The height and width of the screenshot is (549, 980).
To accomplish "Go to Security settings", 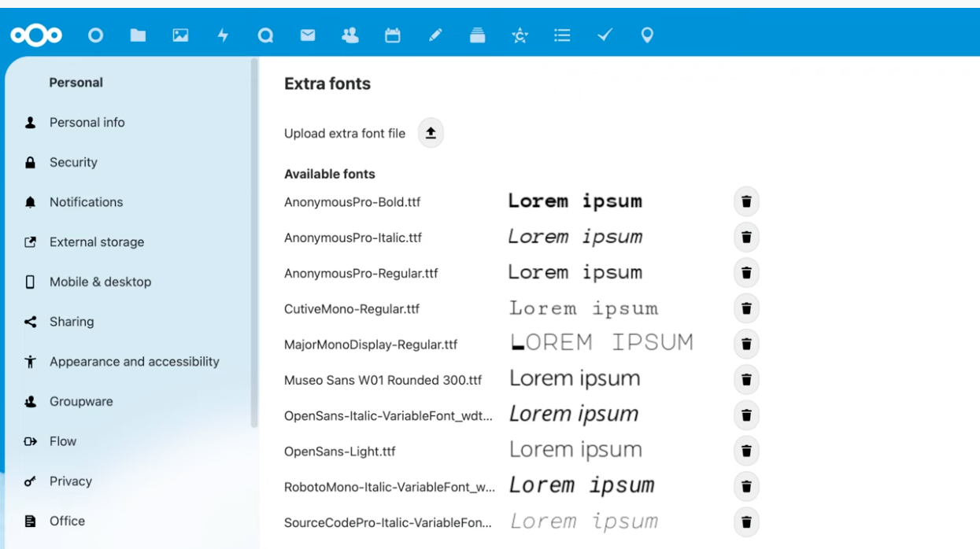I will click(x=73, y=163).
